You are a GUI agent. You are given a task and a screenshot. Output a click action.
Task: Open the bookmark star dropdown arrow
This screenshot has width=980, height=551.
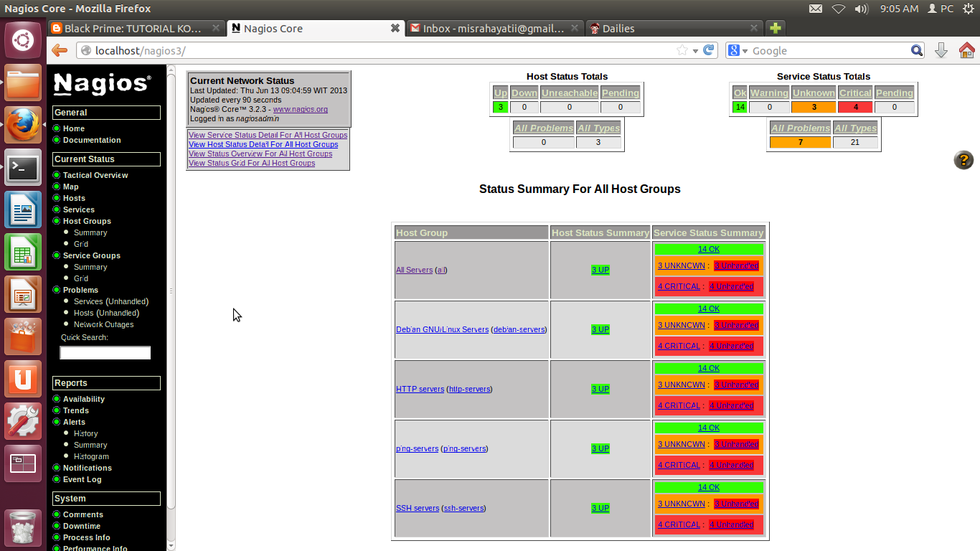point(694,51)
